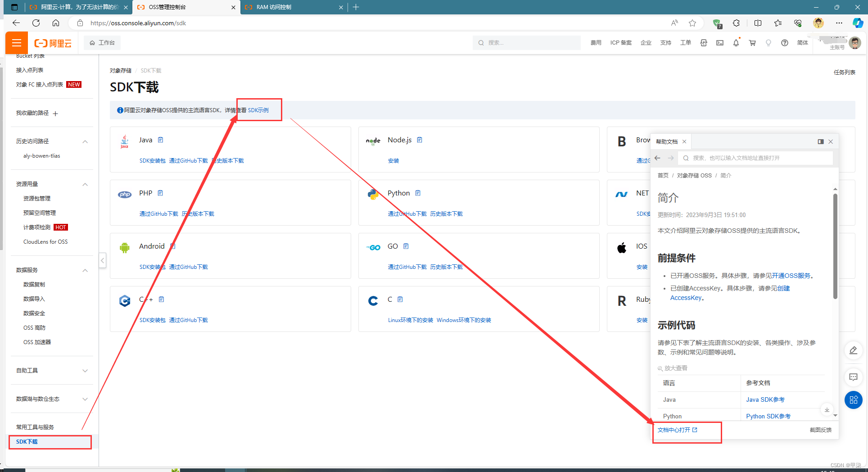Focus the top console search field
This screenshot has height=472, width=868.
coord(526,43)
